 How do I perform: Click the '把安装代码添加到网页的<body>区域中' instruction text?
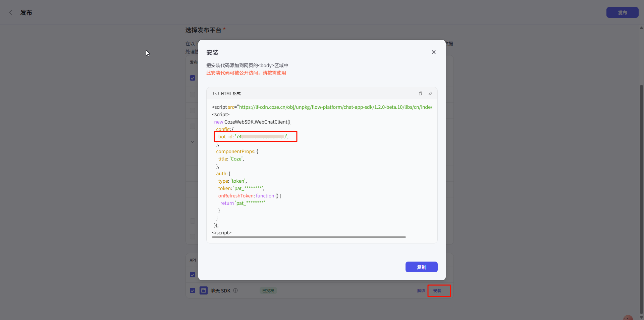[247, 65]
